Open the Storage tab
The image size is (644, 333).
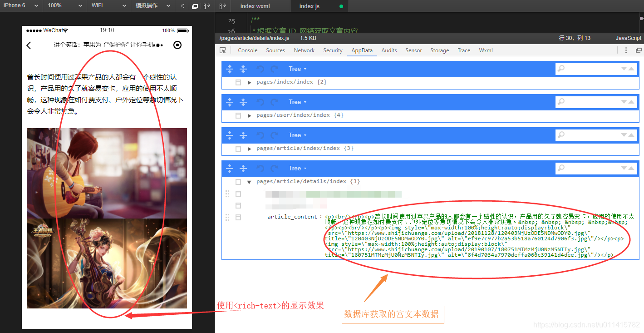[x=440, y=50]
